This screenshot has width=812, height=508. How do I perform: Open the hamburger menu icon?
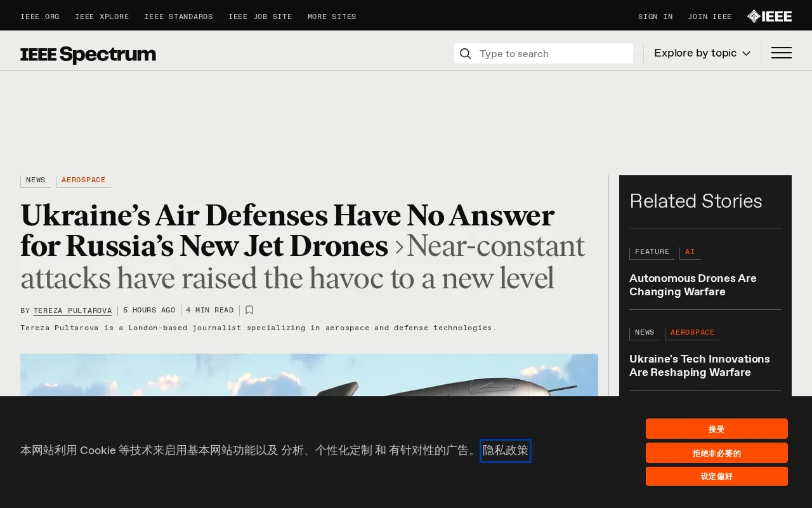pos(782,53)
